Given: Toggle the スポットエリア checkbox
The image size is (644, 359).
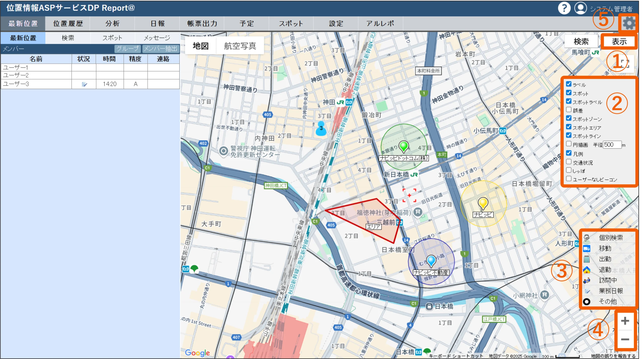Looking at the screenshot, I should (x=568, y=127).
